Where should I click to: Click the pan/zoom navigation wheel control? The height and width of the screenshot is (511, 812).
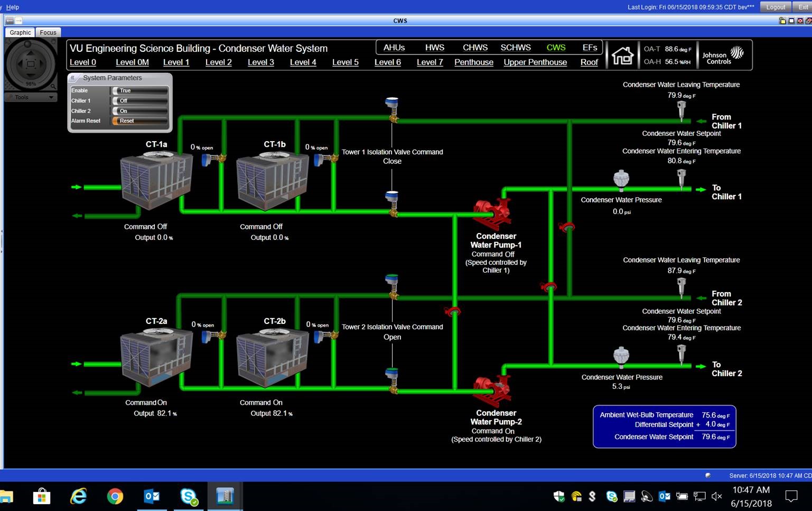pos(31,64)
